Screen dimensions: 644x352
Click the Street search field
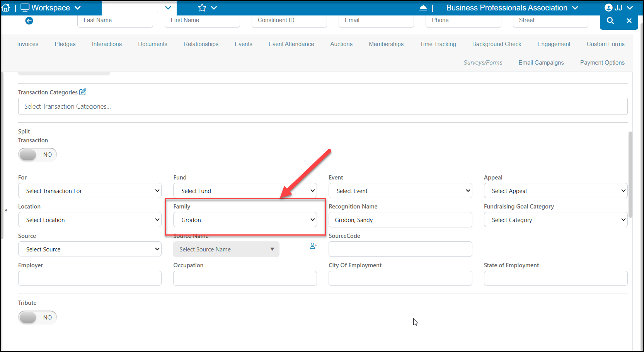point(550,21)
